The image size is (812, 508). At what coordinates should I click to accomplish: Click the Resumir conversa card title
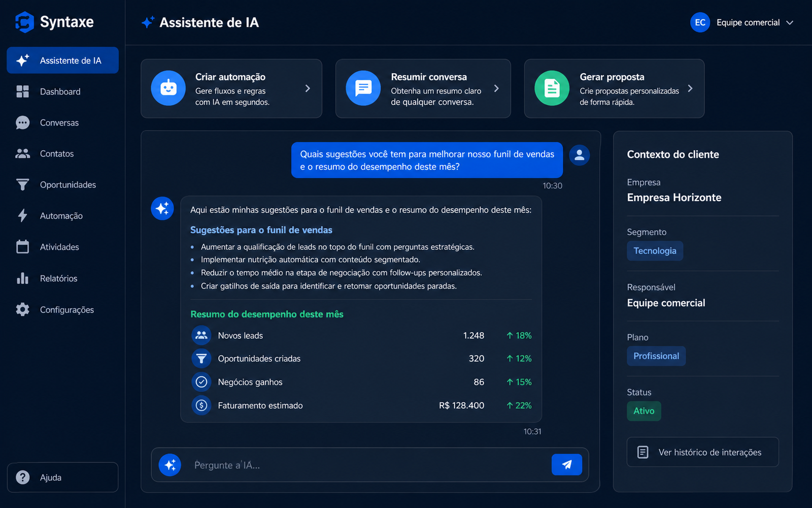[x=429, y=77]
